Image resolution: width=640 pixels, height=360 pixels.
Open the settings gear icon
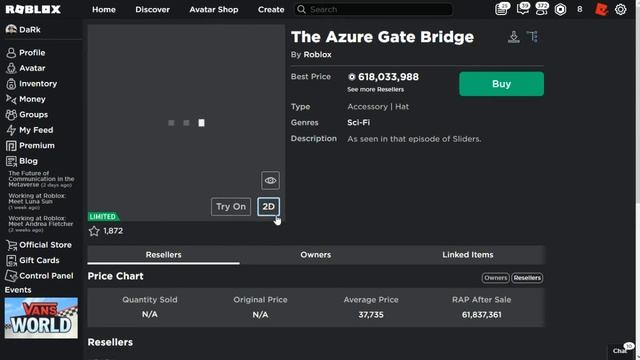(x=620, y=9)
